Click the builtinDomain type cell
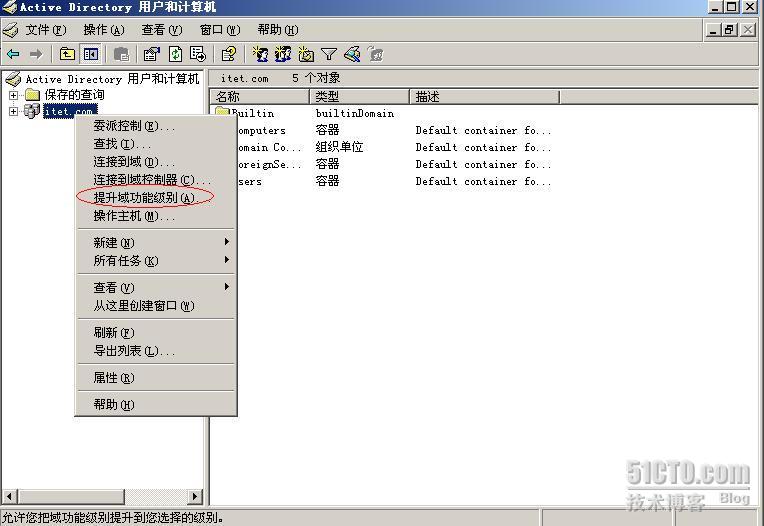 355,113
